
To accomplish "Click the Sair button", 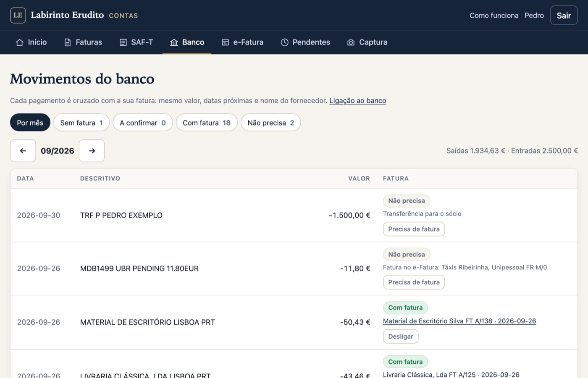I will tap(564, 16).
